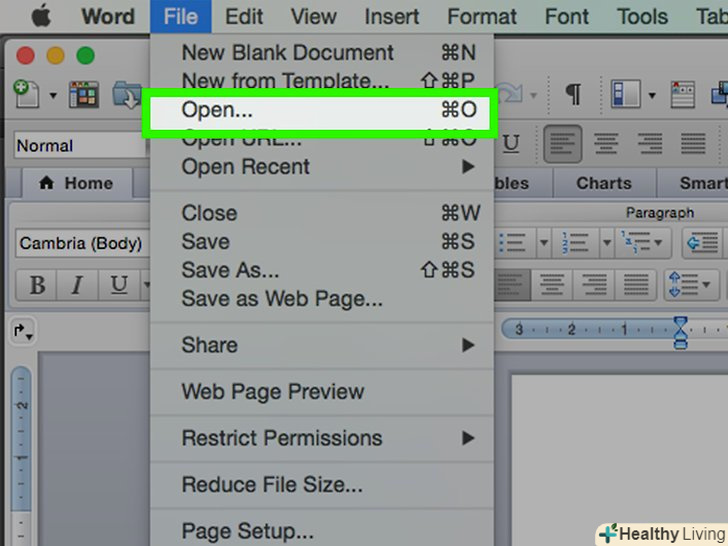The image size is (728, 546).
Task: Click the Sidebar toolbar icon
Action: coord(625,94)
